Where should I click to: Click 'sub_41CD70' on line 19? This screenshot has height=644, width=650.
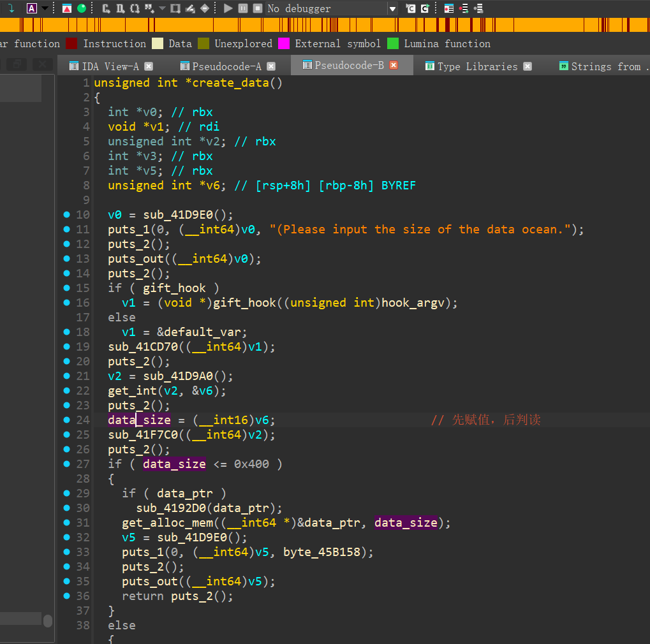[143, 346]
